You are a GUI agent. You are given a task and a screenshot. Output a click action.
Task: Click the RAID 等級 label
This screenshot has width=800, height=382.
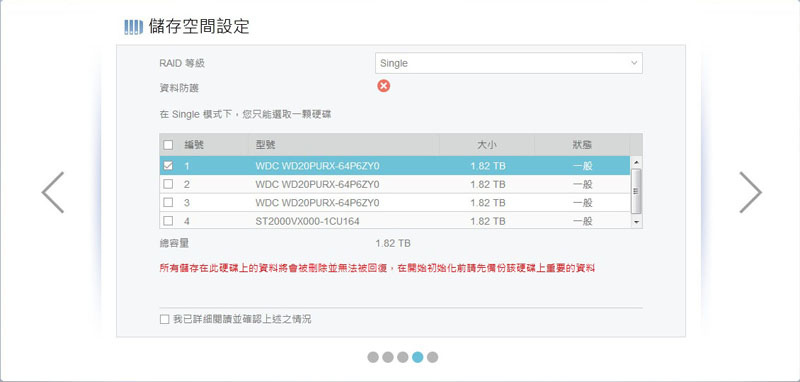pos(182,63)
